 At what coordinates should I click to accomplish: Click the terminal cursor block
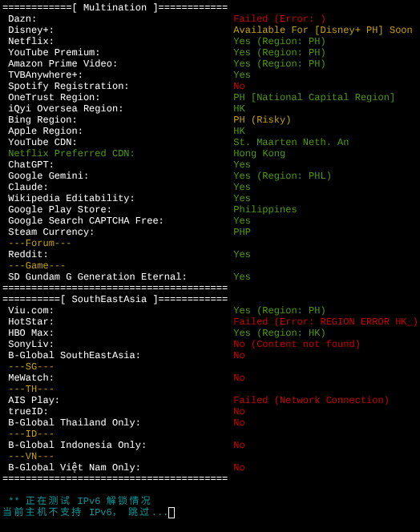pos(172,512)
